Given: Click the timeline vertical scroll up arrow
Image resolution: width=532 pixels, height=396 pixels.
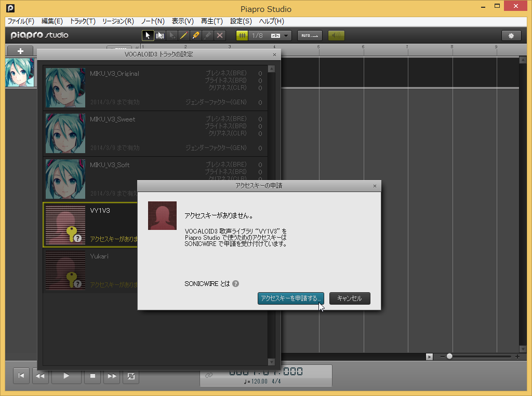Looking at the screenshot, I should click(x=523, y=60).
